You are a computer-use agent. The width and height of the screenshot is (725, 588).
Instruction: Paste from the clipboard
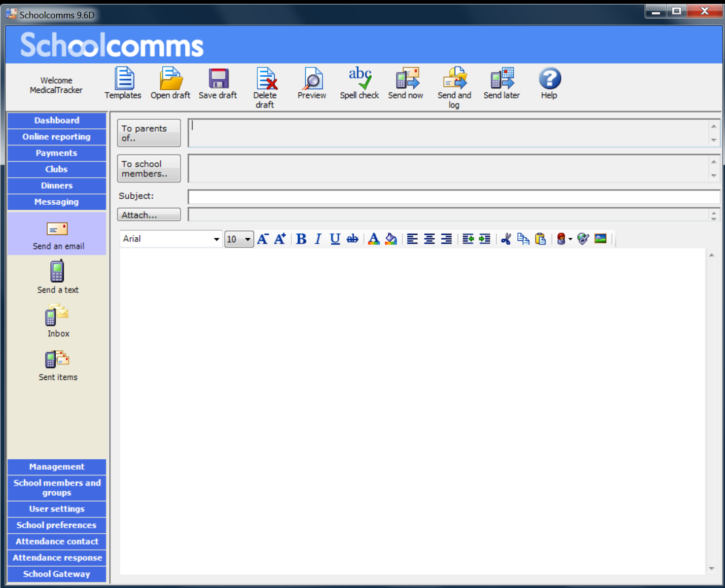click(541, 239)
